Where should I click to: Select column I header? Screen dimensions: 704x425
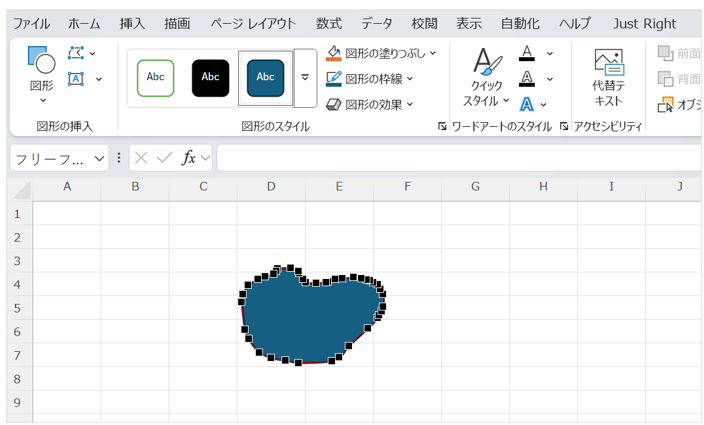tap(611, 187)
